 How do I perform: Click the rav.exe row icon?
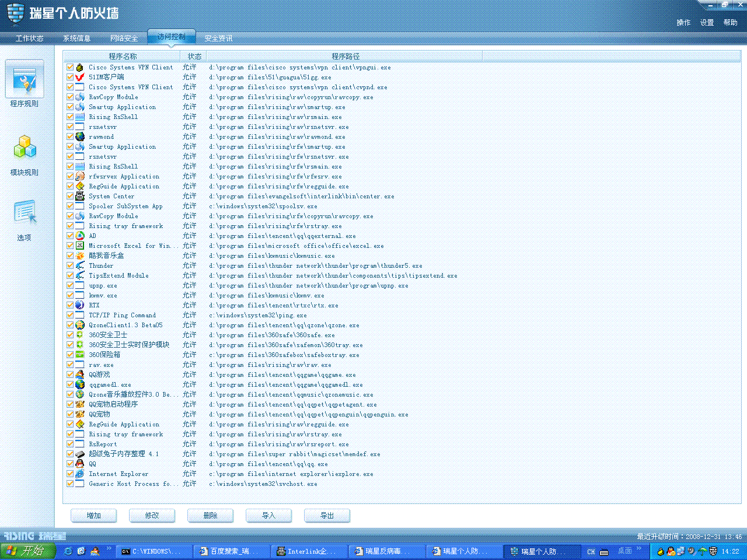click(80, 365)
